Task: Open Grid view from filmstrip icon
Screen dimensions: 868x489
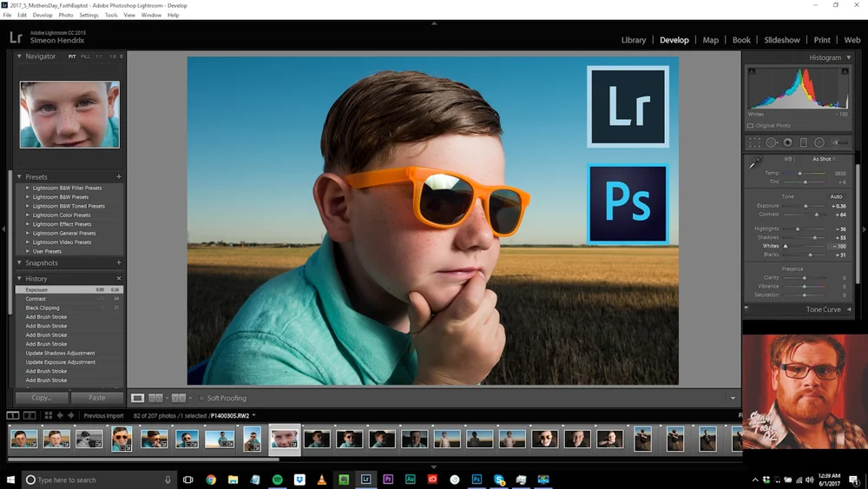Action: (48, 415)
